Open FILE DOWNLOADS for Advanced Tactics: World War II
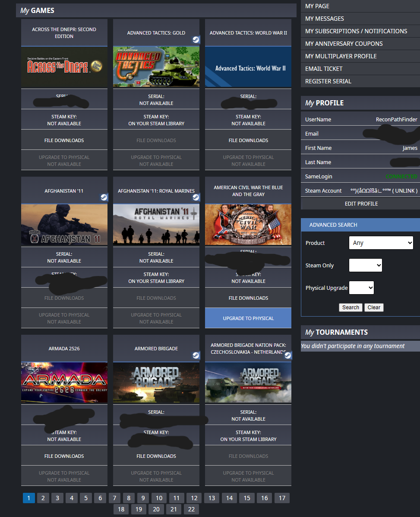420x517 pixels. click(x=248, y=140)
